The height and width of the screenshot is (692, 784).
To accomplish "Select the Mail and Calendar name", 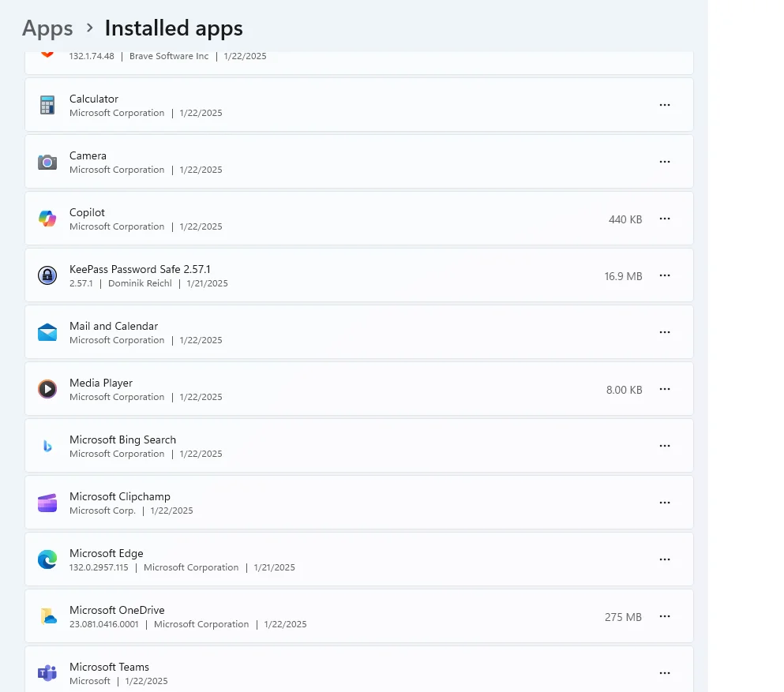I will (114, 326).
